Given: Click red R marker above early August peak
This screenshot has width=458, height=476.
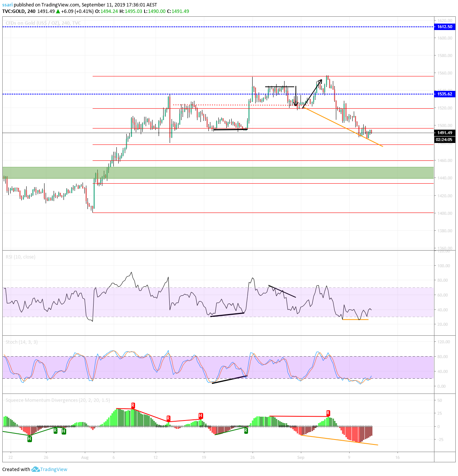Looking at the screenshot, I should tap(133, 405).
